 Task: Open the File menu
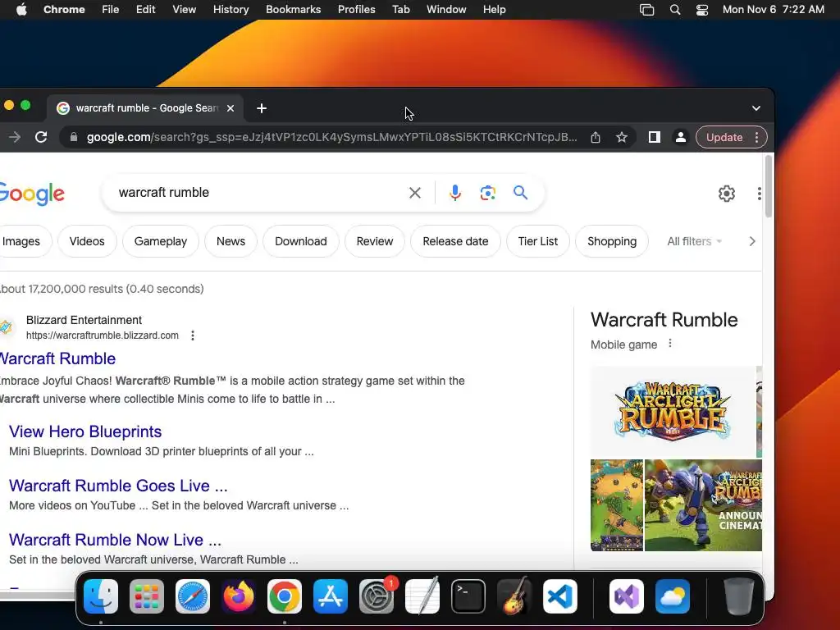111,10
